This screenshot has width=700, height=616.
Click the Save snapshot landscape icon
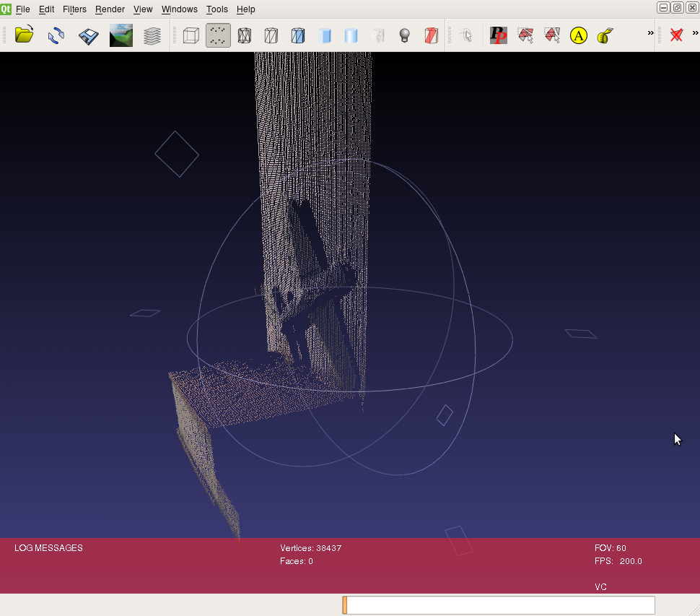[121, 35]
